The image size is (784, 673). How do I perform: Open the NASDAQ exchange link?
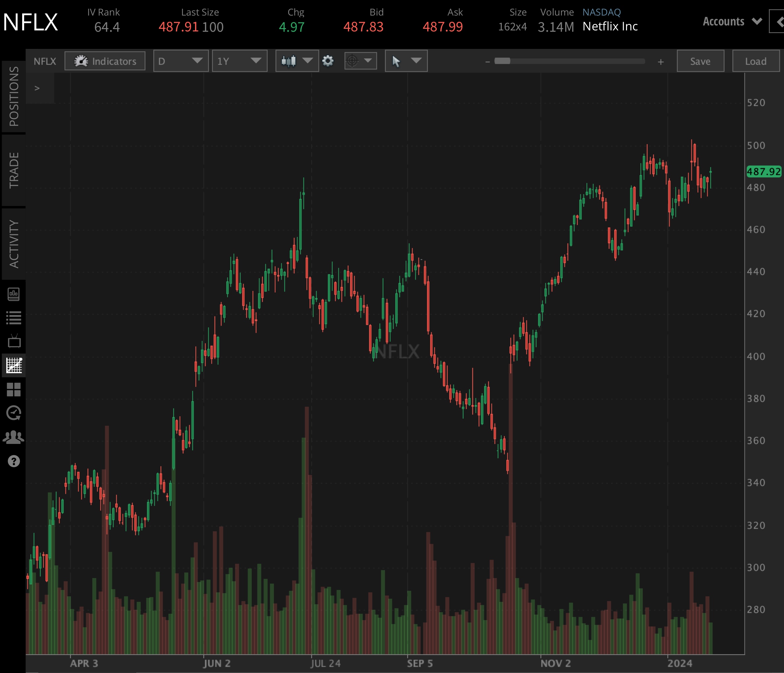[601, 12]
